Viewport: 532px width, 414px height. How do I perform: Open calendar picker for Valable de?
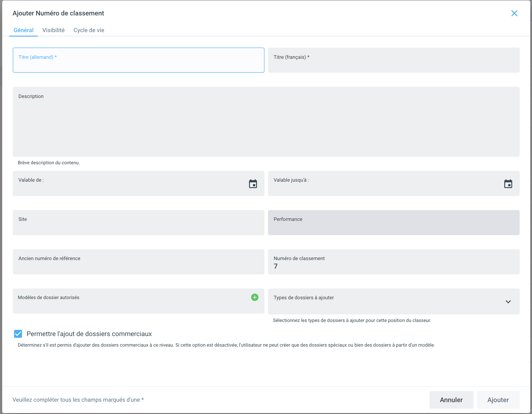click(253, 184)
